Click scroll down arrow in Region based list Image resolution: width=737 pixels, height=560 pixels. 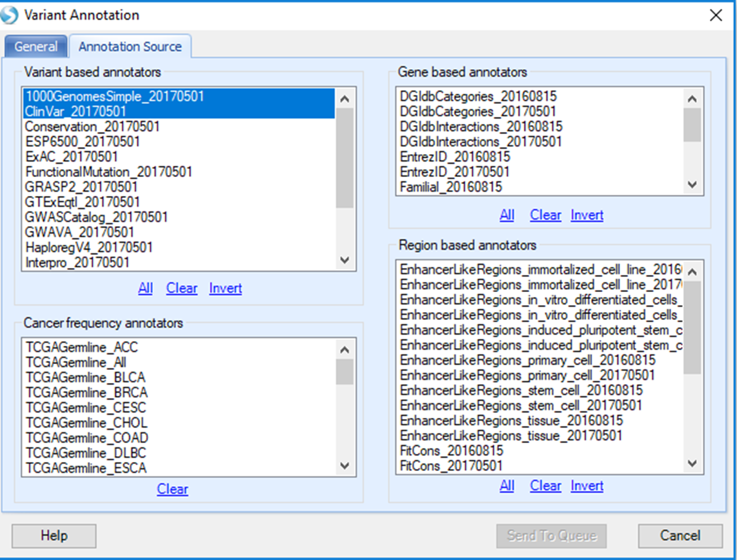click(x=693, y=464)
